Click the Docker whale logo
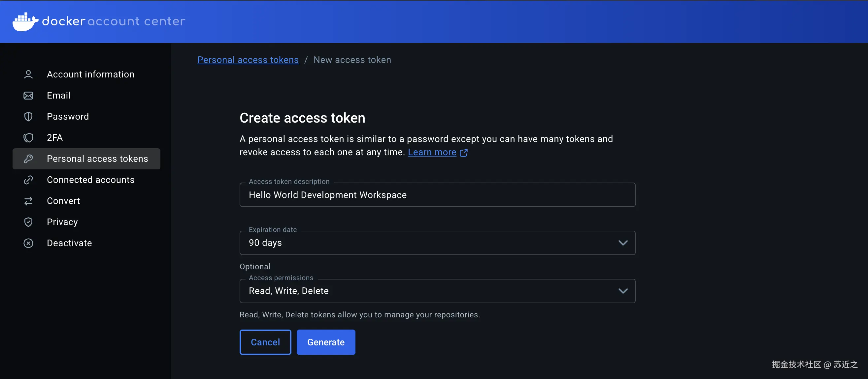Viewport: 868px width, 379px height. [x=25, y=21]
